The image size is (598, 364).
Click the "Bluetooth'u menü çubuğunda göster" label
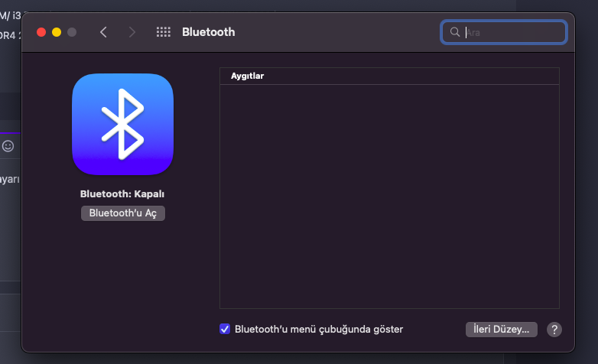(x=318, y=329)
